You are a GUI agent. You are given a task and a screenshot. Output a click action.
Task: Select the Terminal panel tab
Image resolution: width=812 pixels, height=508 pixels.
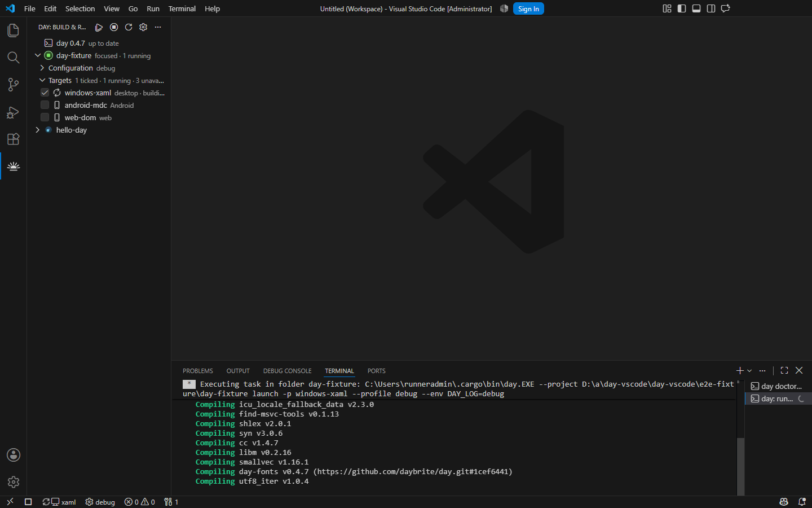click(339, 371)
